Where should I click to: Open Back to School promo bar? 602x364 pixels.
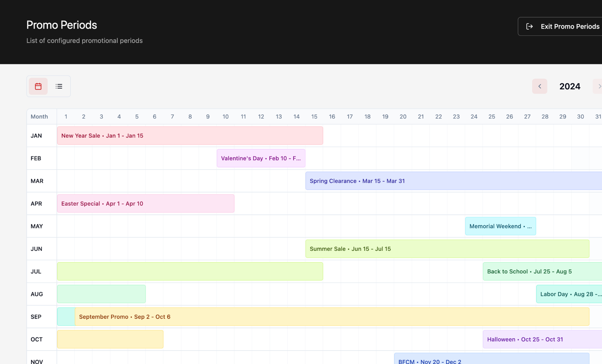point(543,271)
